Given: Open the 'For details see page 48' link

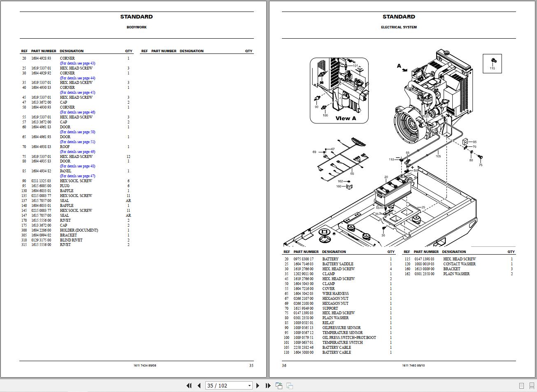Looking at the screenshot, I should [77, 166].
